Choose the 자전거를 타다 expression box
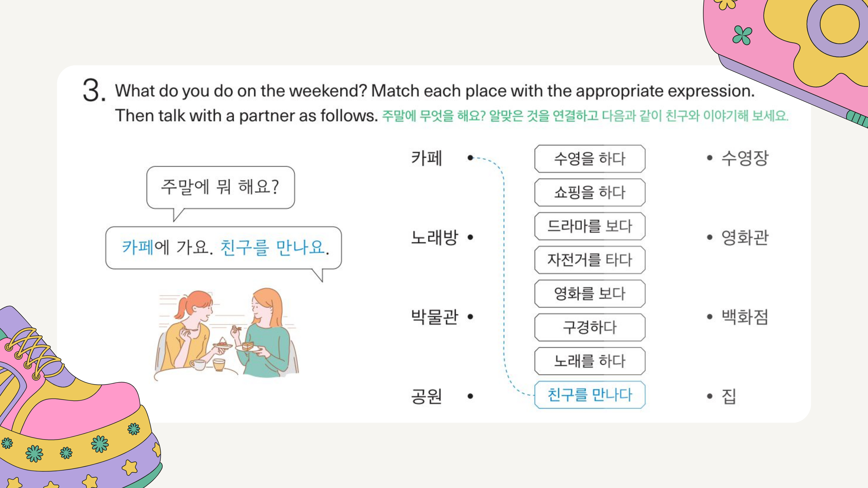The width and height of the screenshot is (868, 488). point(590,260)
